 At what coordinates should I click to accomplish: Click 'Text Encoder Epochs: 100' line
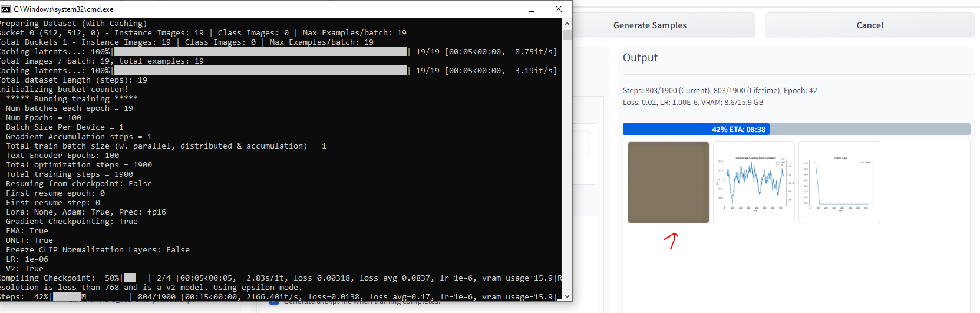coord(62,156)
